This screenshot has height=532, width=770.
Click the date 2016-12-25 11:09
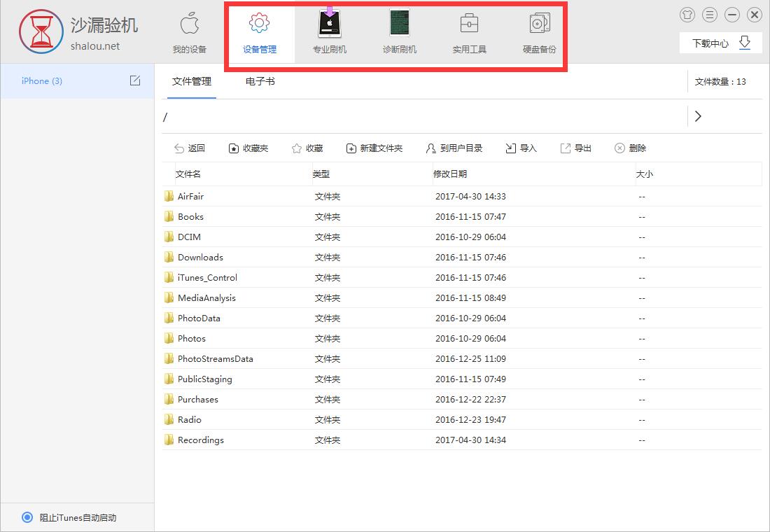tap(470, 358)
